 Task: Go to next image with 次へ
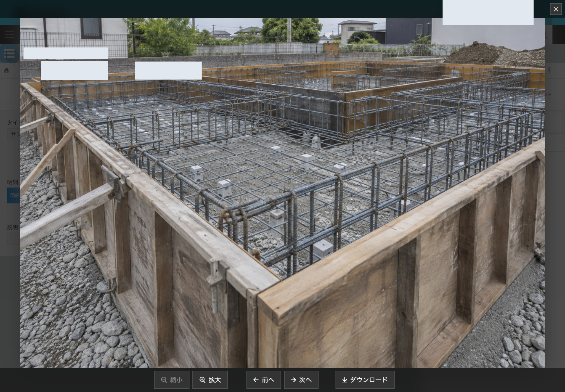(301, 380)
